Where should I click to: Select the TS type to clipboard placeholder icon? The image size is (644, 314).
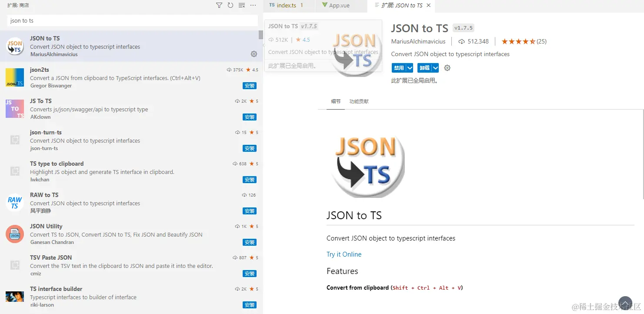(x=15, y=171)
